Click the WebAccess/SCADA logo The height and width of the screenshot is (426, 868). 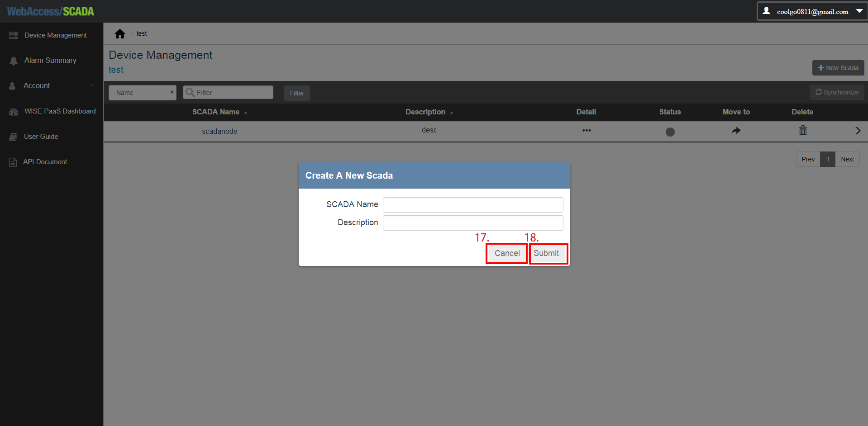click(x=51, y=11)
